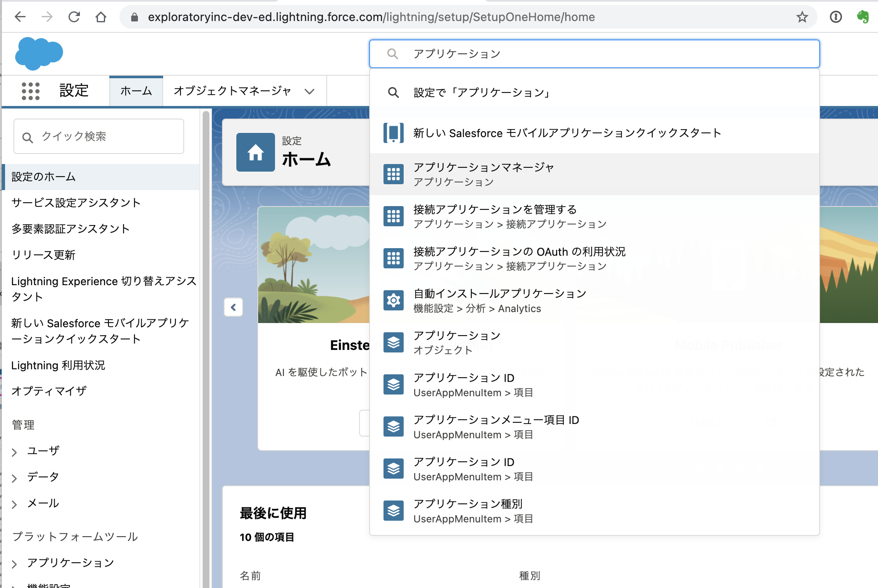This screenshot has height=588, width=878.
Task: Click the アプリケーションマネージャ grid icon
Action: 394,174
